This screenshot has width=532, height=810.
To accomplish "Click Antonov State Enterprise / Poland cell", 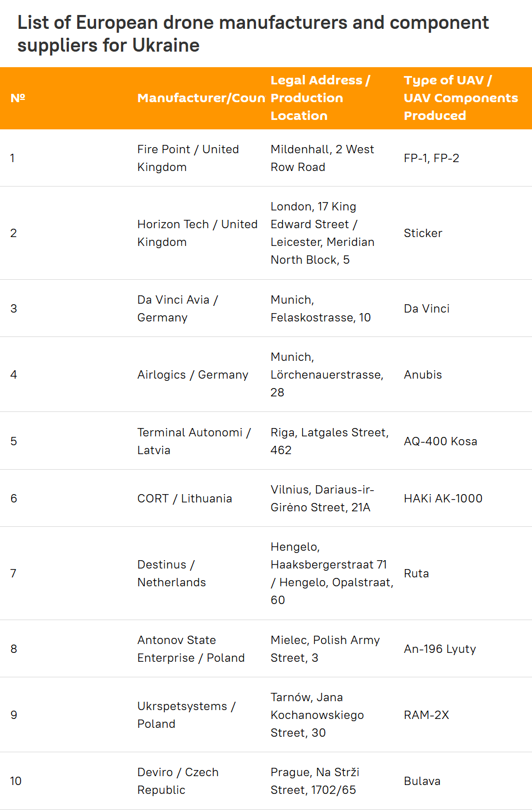I will point(191,649).
